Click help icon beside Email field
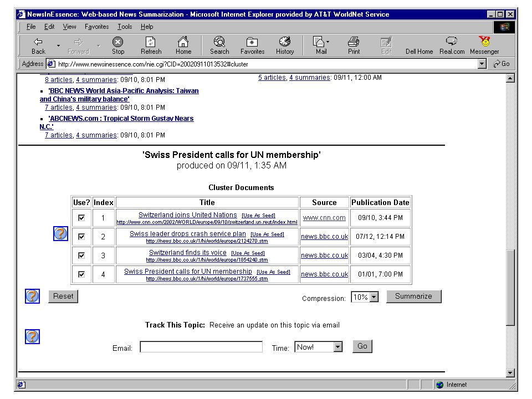532x399 pixels. pyautogui.click(x=32, y=336)
